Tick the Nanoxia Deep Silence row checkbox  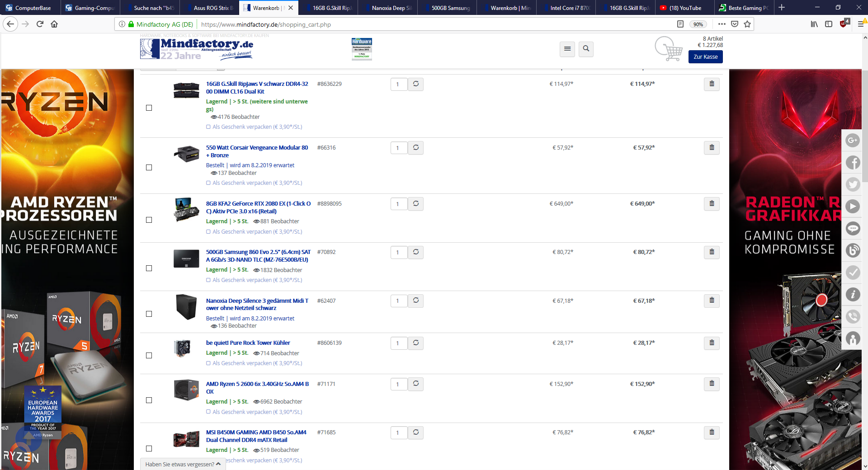[x=149, y=314]
